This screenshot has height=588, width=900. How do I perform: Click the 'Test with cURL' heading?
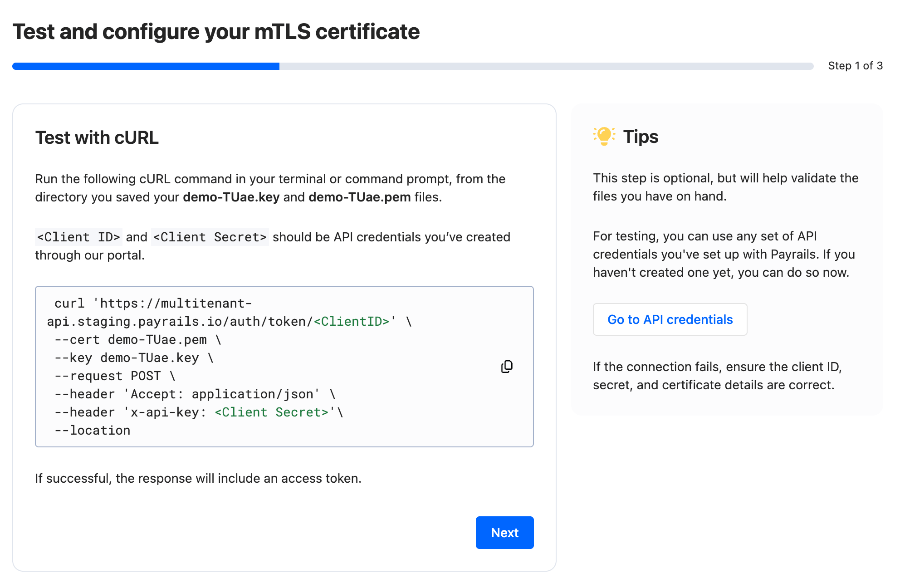coord(97,137)
